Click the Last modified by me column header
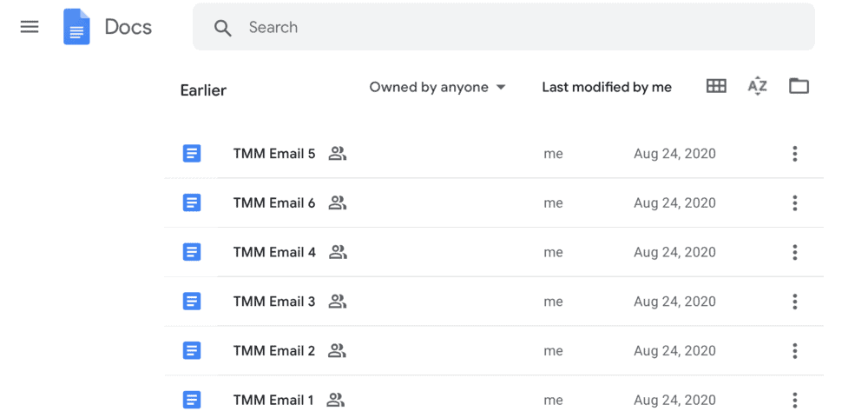 click(x=607, y=87)
